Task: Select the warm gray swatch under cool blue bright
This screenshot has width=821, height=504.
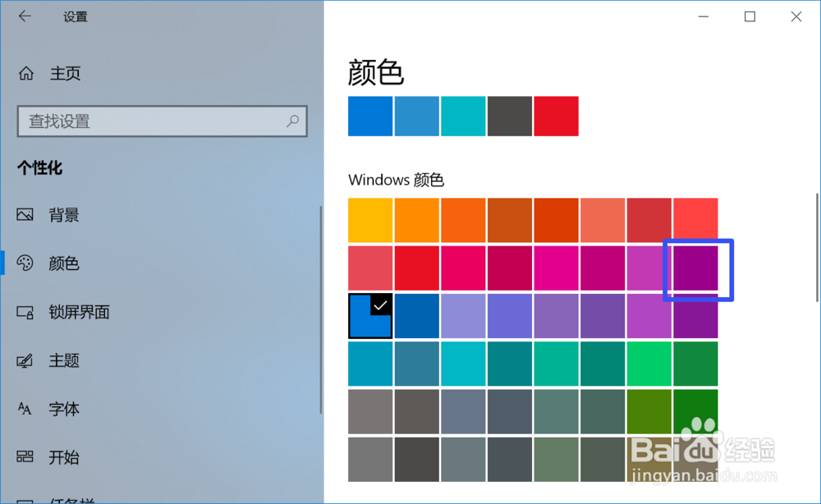Action: coord(370,412)
